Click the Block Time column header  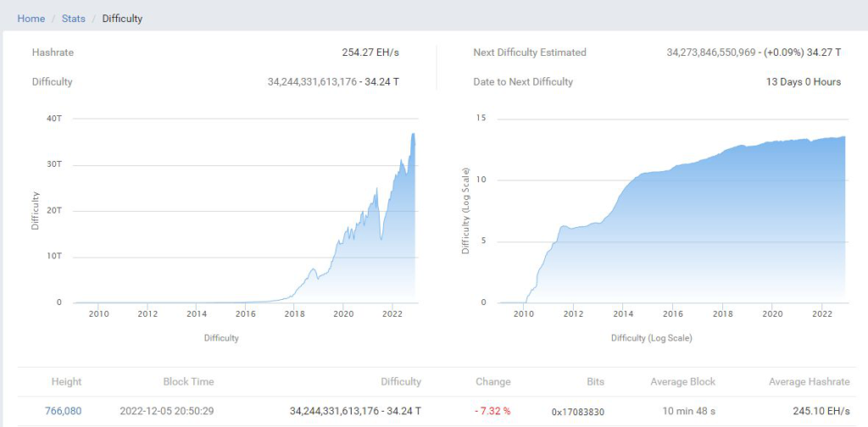pyautogui.click(x=188, y=382)
